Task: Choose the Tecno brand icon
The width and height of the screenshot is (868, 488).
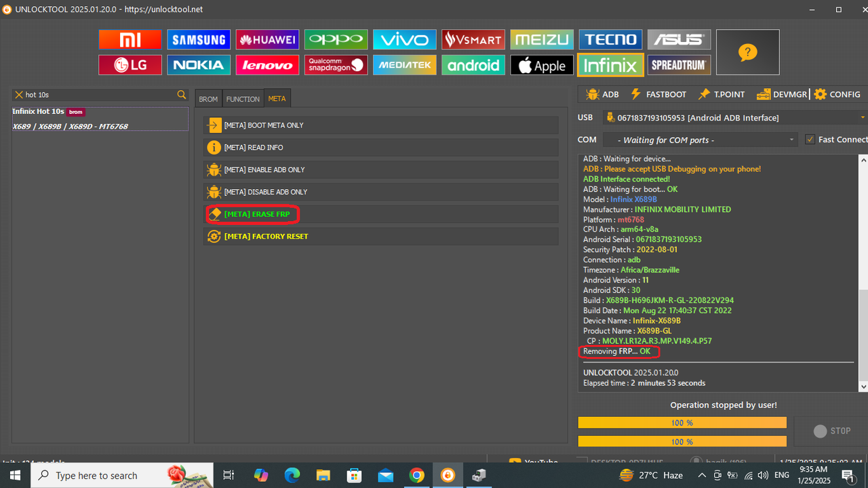Action: [x=610, y=40]
